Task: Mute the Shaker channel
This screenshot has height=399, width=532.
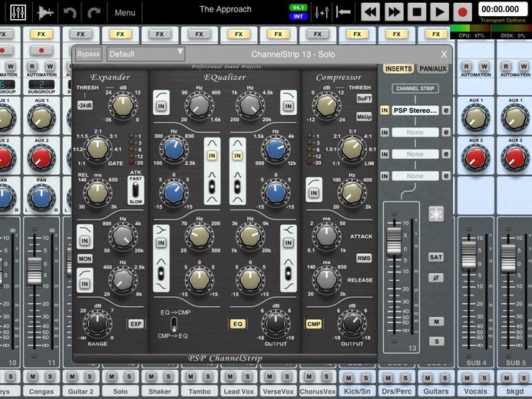Action: click(151, 377)
